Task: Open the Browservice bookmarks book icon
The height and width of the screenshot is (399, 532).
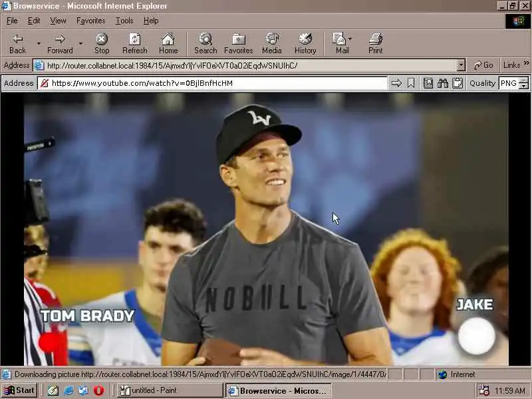Action: point(428,83)
